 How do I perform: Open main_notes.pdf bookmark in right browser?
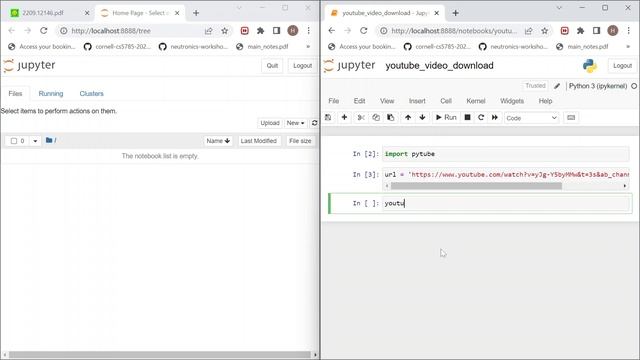588,47
